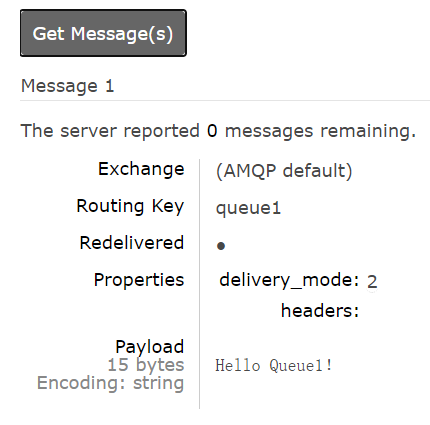Select the delivery_mode value 2
The width and height of the screenshot is (430, 425).
372,282
